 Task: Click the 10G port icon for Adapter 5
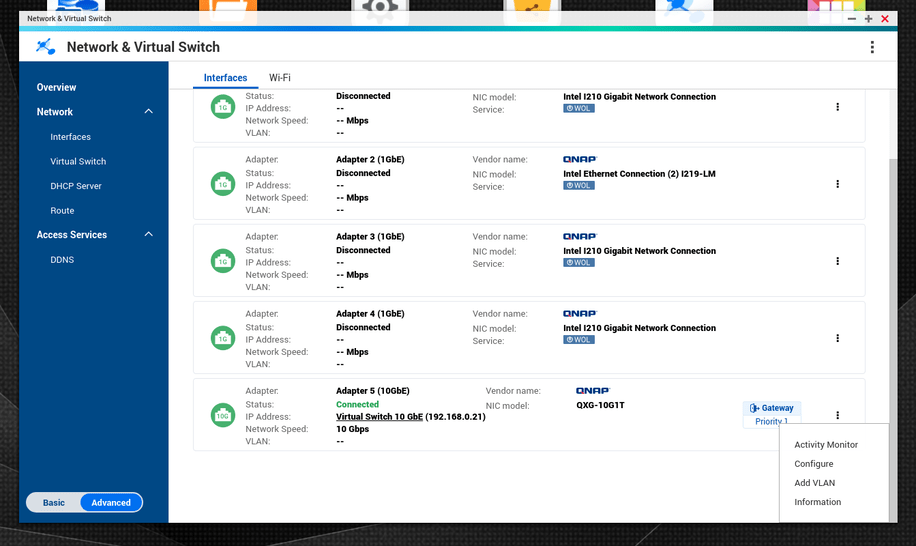click(x=223, y=415)
